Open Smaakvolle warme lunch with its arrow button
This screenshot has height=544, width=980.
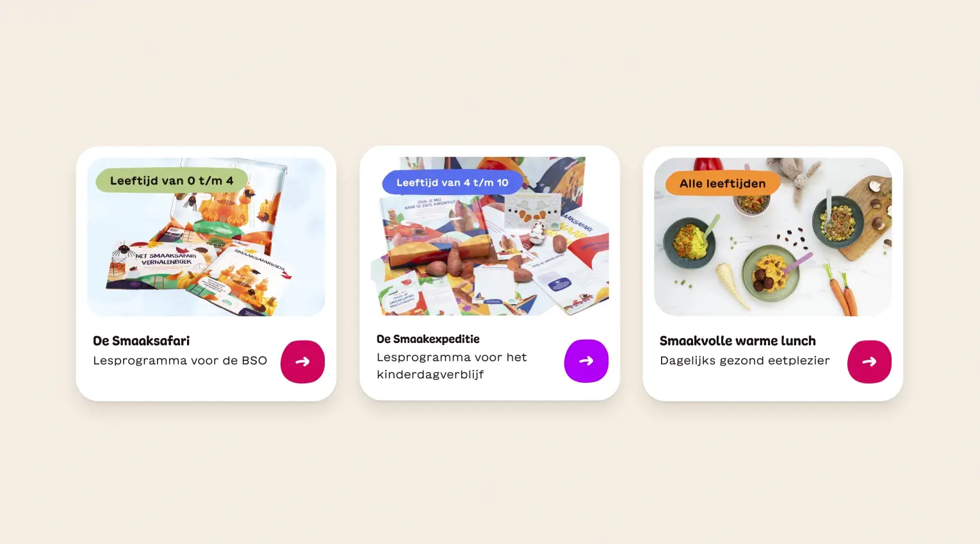click(869, 362)
